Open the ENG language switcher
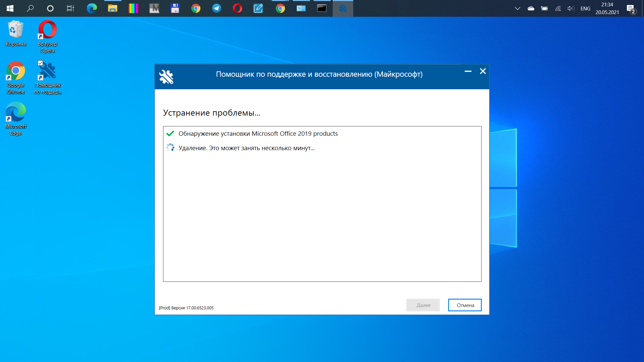Screen dimensions: 644x362 [585, 8]
